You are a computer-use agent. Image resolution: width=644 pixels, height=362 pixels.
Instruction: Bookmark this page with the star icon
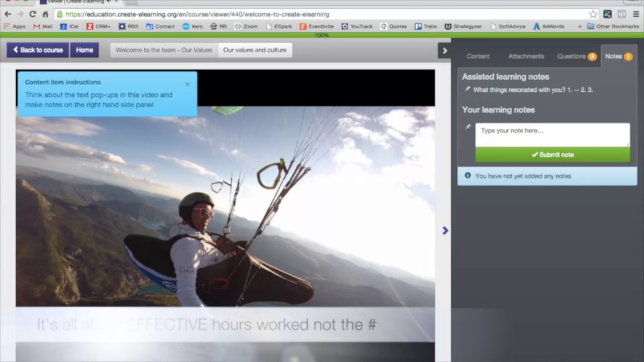tap(593, 14)
